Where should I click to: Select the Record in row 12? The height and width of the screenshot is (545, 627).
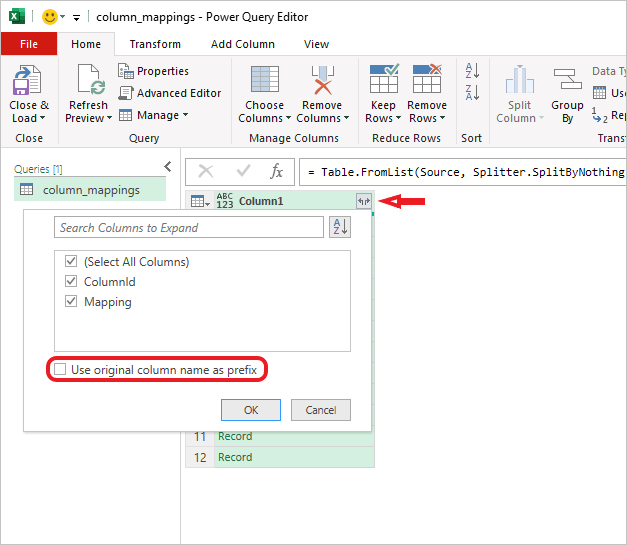(235, 457)
